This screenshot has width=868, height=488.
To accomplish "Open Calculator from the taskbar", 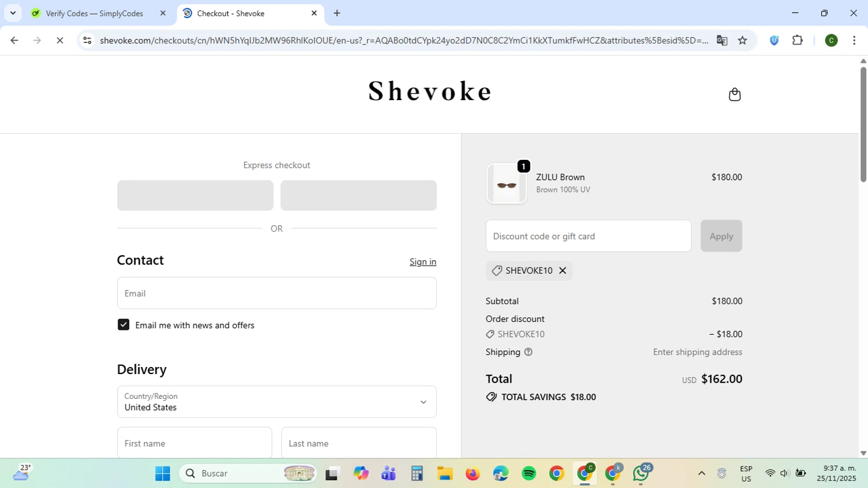I will pos(417,474).
